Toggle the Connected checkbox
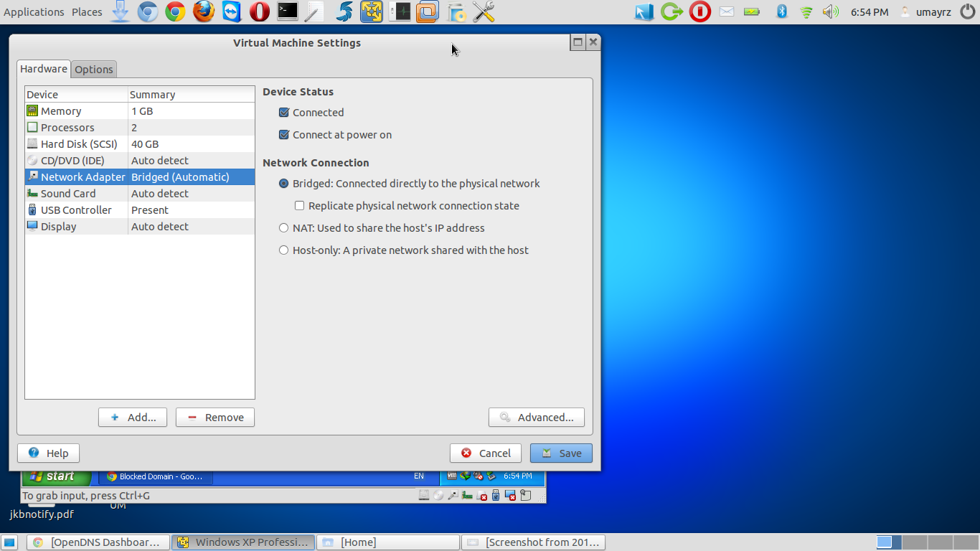The image size is (980, 551). [x=284, y=113]
